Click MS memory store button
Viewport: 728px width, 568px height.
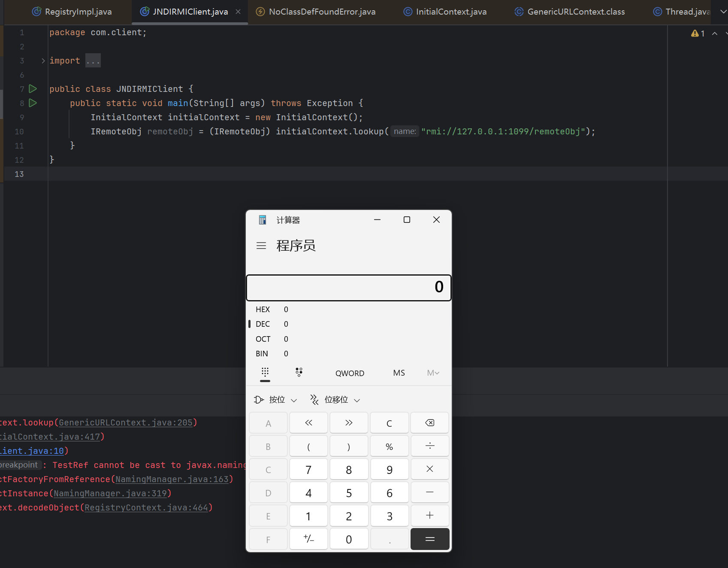(399, 373)
